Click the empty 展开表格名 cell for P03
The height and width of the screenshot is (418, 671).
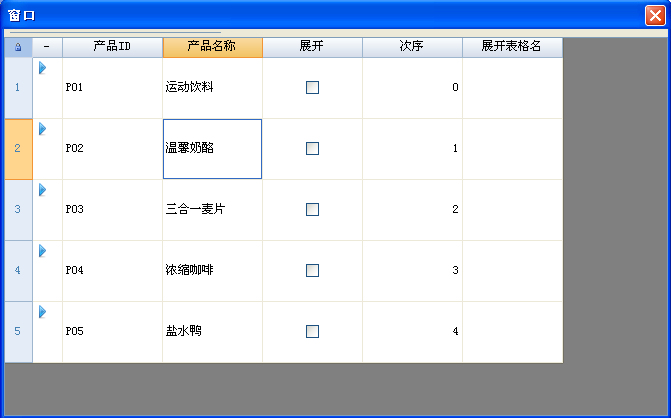[513, 210]
